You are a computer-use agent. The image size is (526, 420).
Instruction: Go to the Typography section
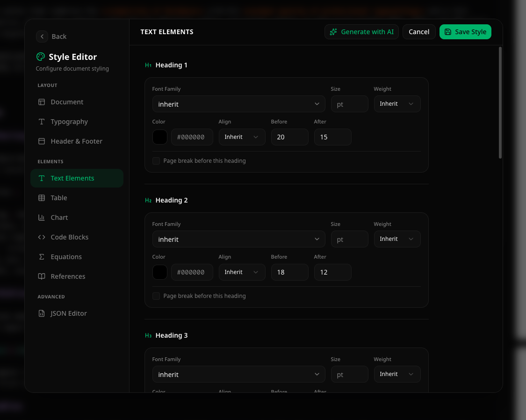click(x=69, y=122)
